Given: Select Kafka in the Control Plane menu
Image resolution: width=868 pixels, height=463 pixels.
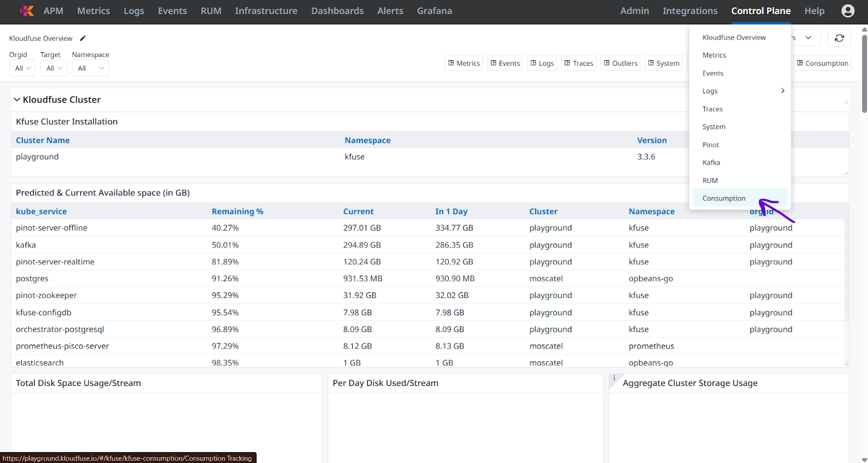Looking at the screenshot, I should coord(740,163).
